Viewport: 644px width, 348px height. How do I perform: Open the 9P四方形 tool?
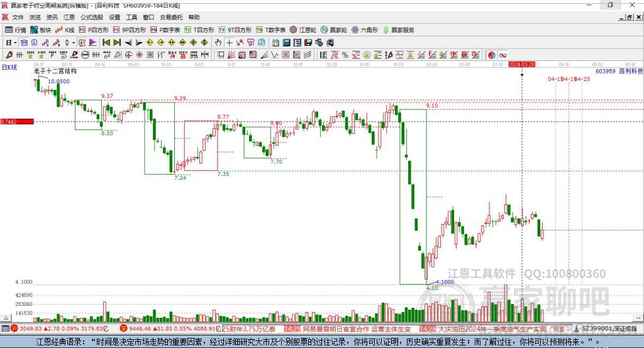(130, 30)
